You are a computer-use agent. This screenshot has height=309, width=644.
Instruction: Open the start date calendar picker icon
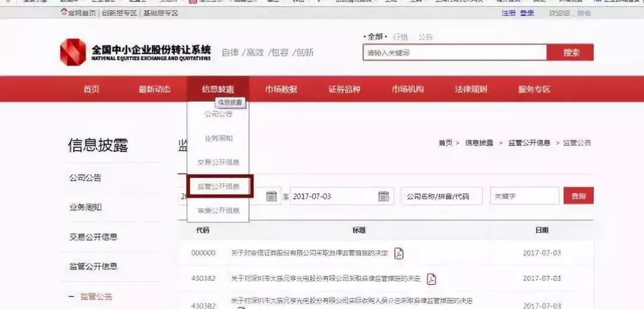pos(271,196)
